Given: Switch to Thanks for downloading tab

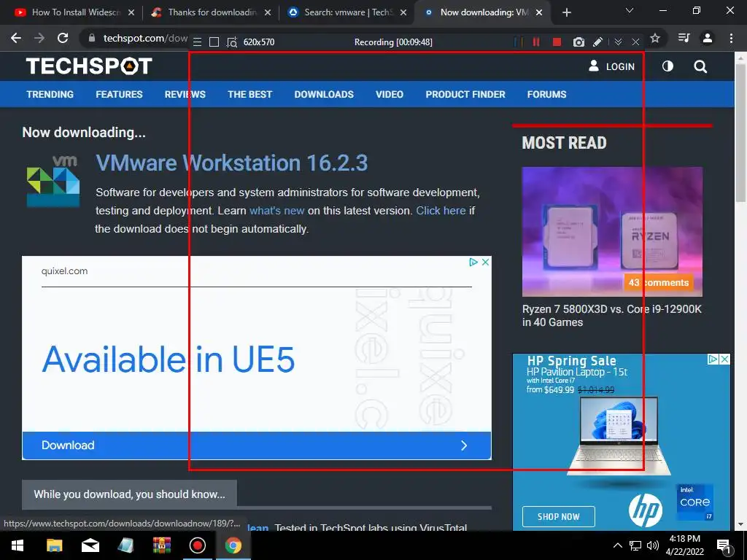Looking at the screenshot, I should pos(210,12).
